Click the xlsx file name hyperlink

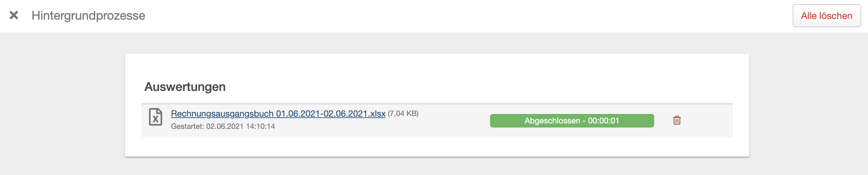(x=278, y=114)
